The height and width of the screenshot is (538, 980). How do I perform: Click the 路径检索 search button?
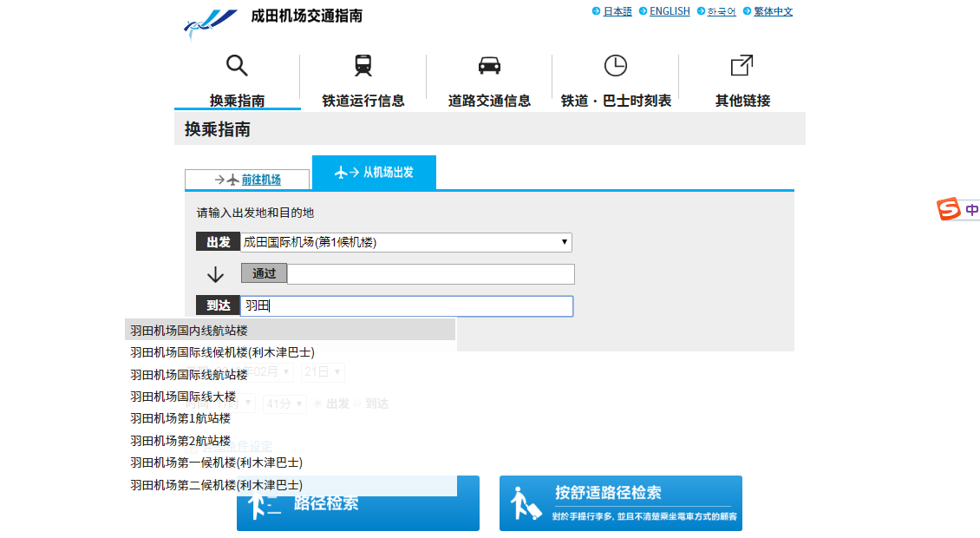point(358,502)
